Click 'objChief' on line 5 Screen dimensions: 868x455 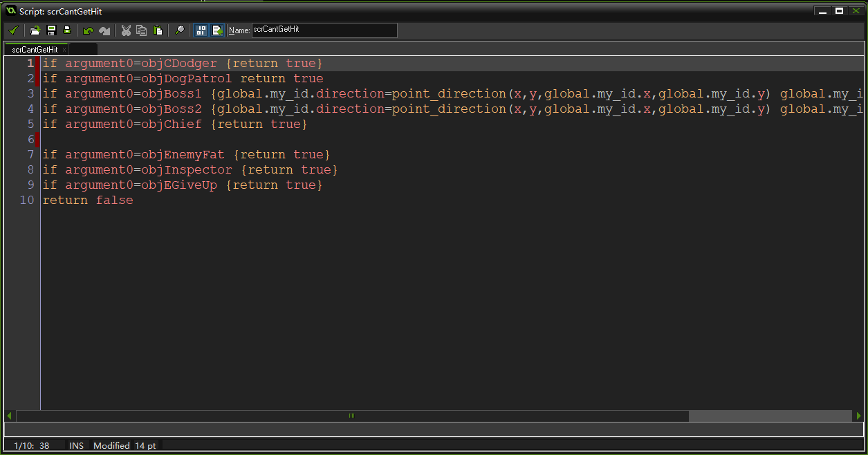click(172, 124)
